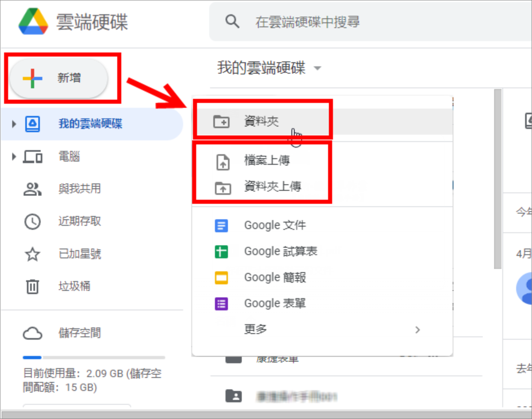This screenshot has height=419, width=532.
Task: Click the Google Drive logo icon
Action: click(x=33, y=22)
